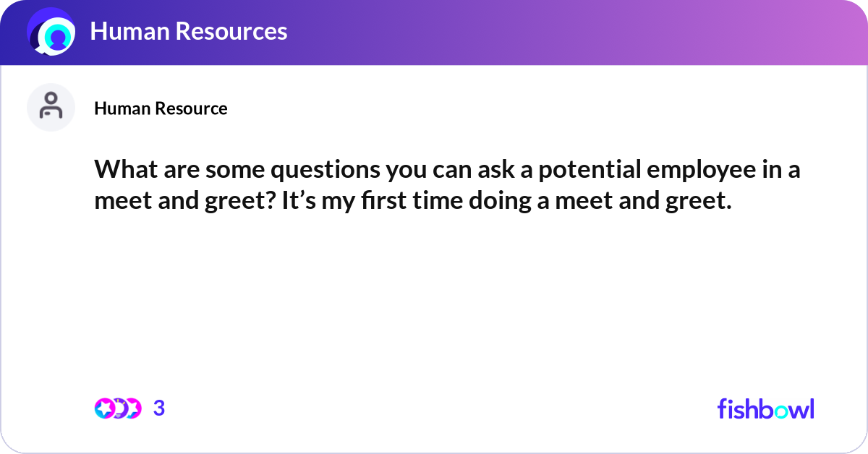The width and height of the screenshot is (868, 454).
Task: Click the Fishbowl chat-bubble logo in header
Action: (51, 32)
